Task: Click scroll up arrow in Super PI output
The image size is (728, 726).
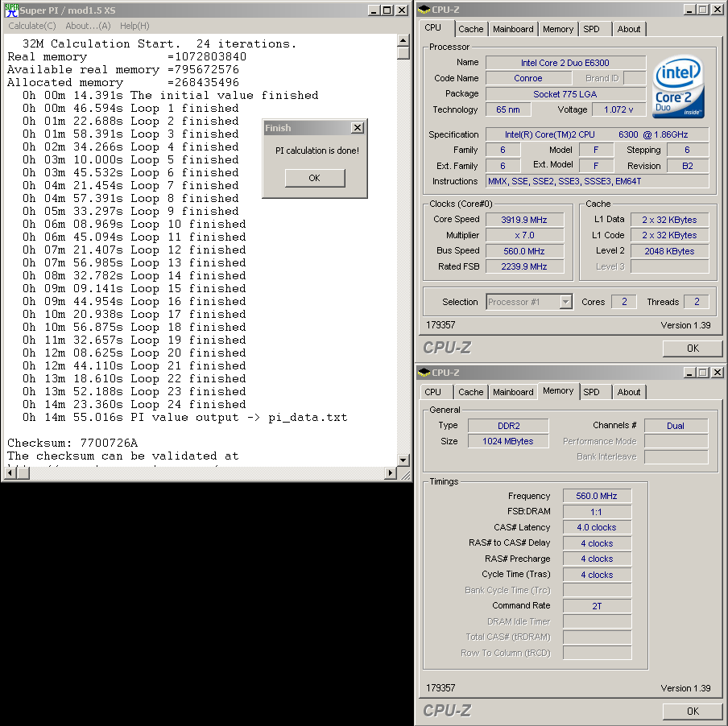Action: click(403, 40)
